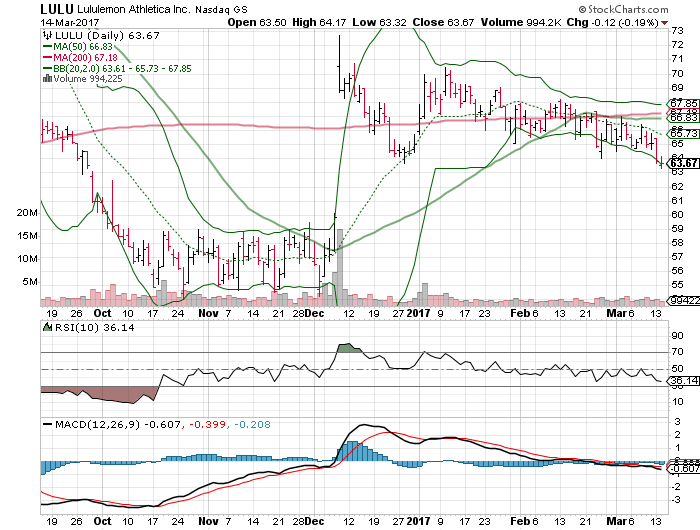
Task: Click the 65.73 middle band price tag
Action: pyautogui.click(x=683, y=133)
